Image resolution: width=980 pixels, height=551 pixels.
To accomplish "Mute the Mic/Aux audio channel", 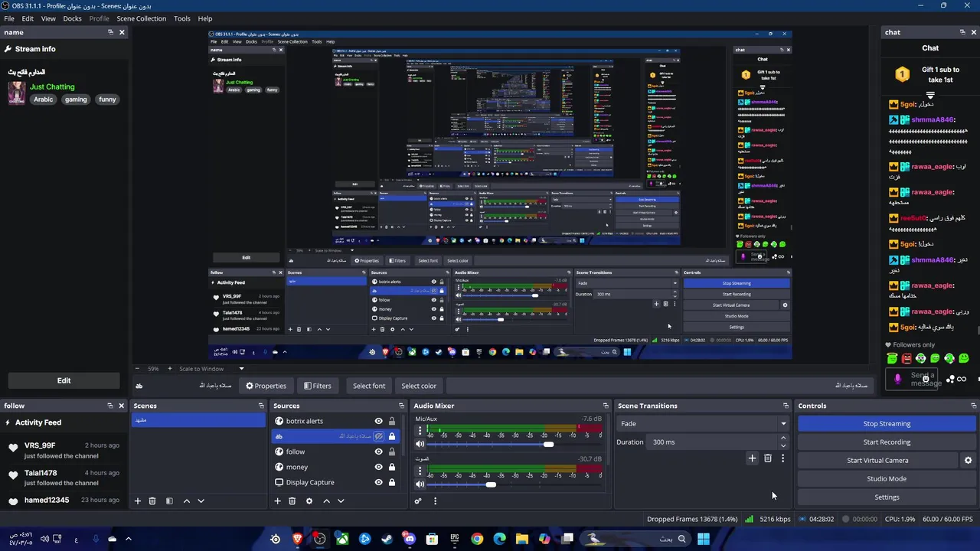I will (x=420, y=445).
